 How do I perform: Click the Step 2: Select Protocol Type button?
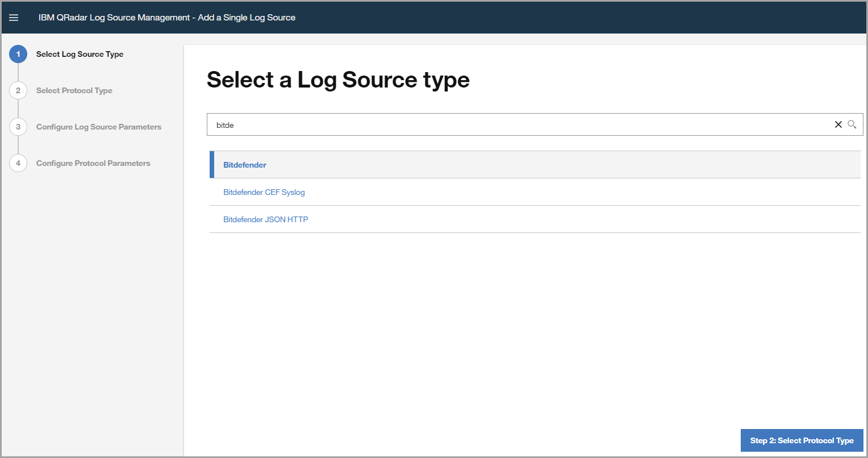pos(802,440)
